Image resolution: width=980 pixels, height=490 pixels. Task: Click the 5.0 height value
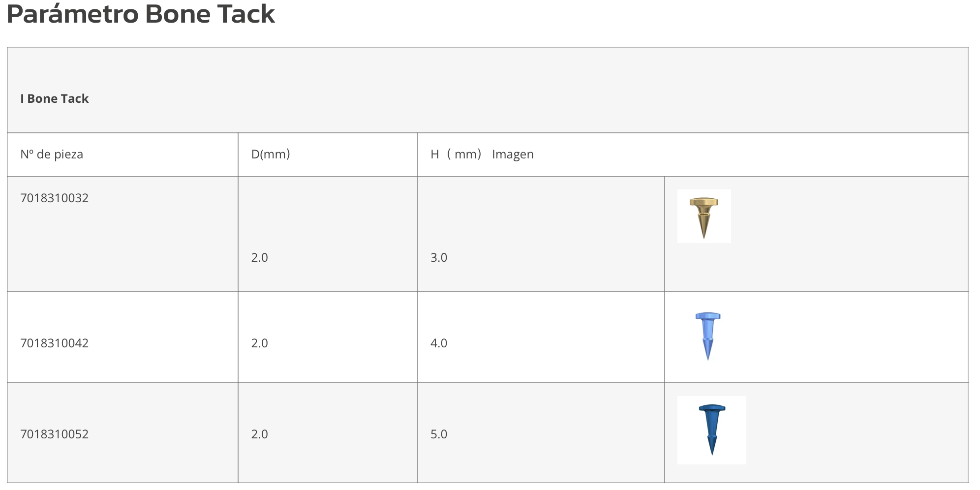[x=439, y=434]
